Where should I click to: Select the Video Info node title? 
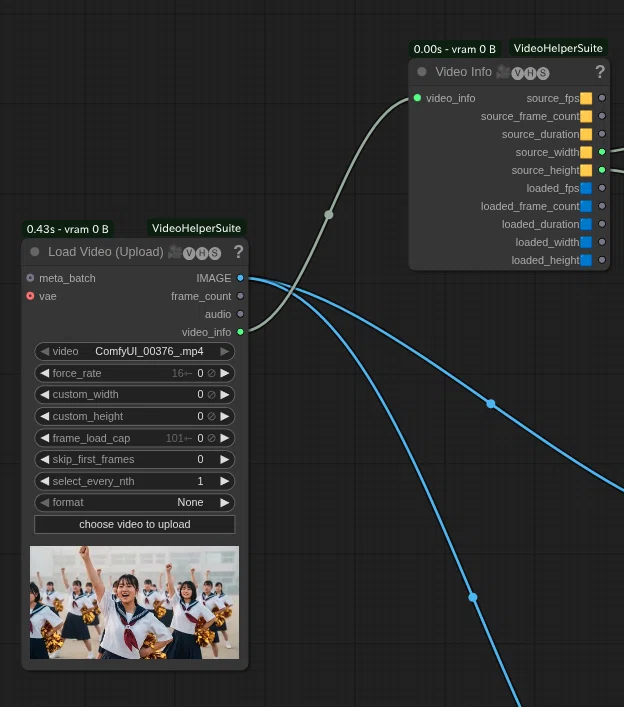tap(463, 72)
